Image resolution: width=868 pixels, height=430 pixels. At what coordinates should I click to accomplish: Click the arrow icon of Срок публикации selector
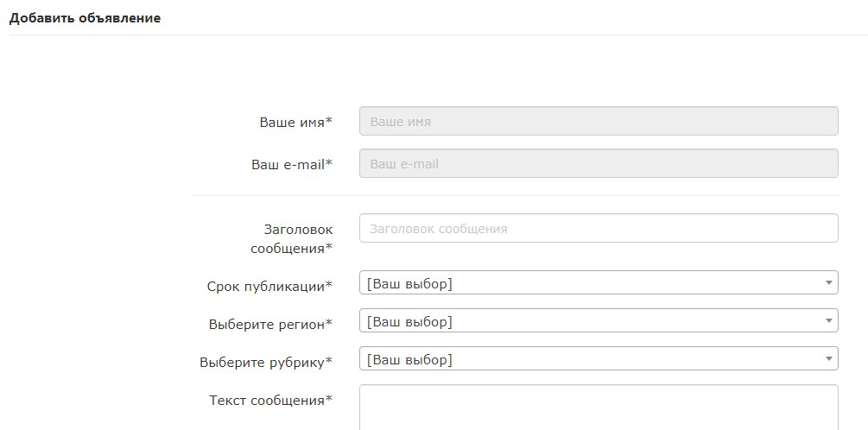[x=828, y=283]
